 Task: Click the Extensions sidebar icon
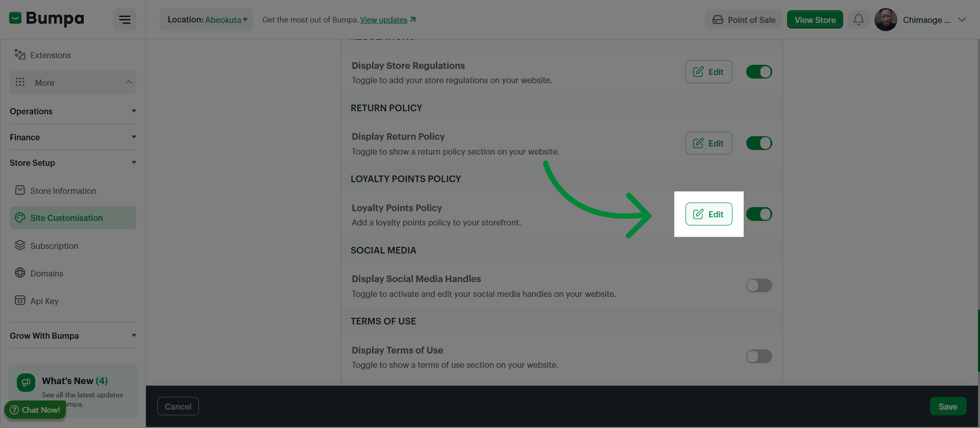click(20, 55)
